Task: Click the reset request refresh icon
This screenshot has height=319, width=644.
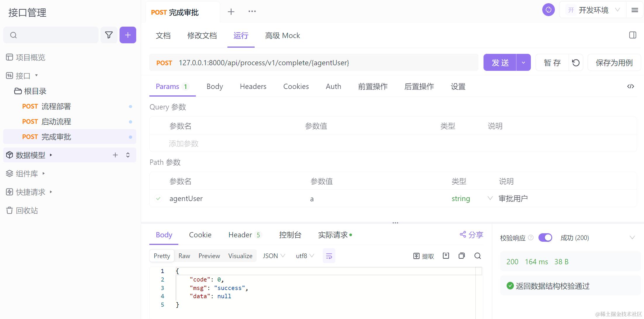Action: (576, 63)
